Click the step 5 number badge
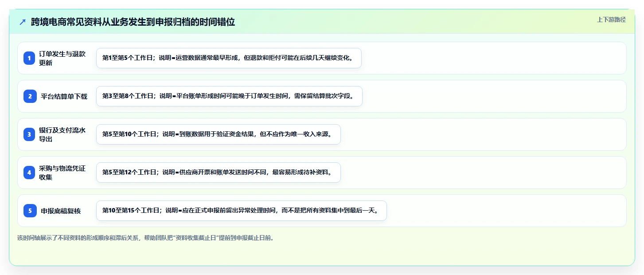644x275 pixels. coord(30,211)
